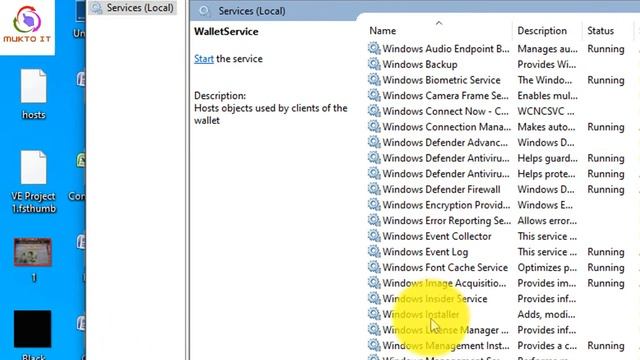Select Windows Error Reporting Se... service name
Screen dimensions: 640x360
coord(447,221)
